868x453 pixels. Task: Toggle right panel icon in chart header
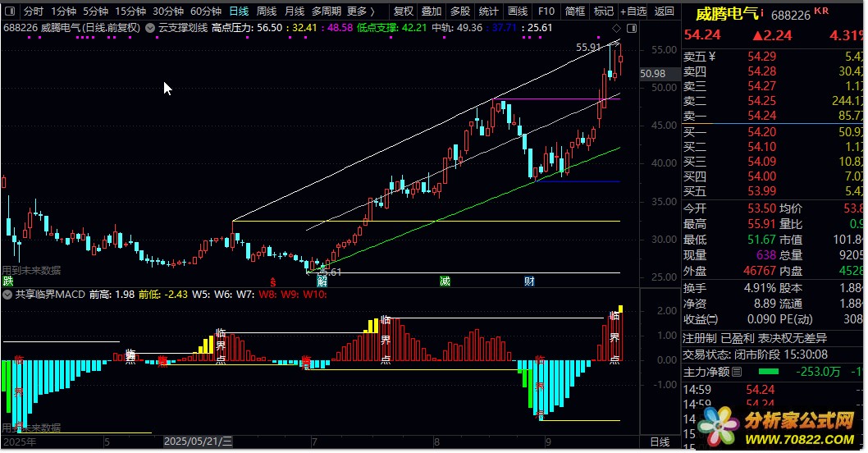[x=632, y=28]
